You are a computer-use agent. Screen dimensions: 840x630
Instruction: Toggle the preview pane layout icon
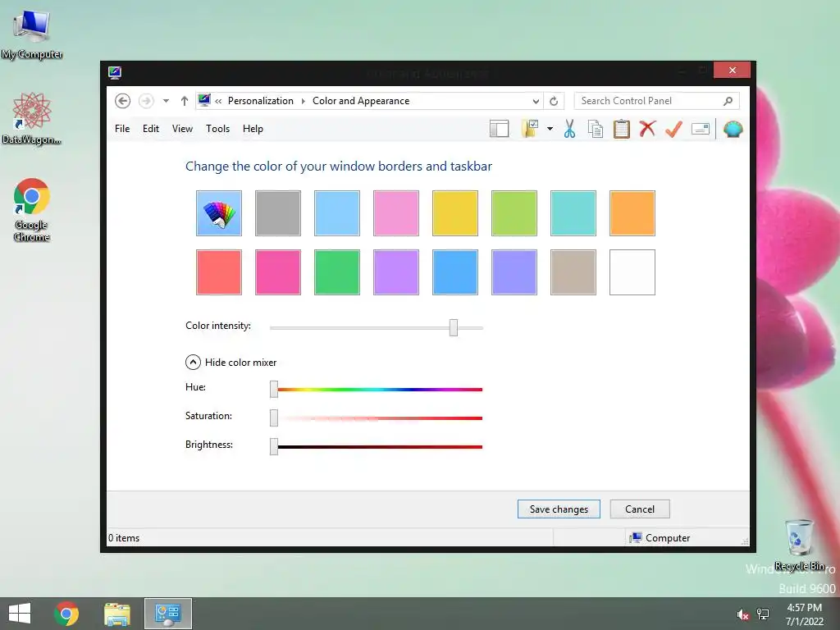499,129
